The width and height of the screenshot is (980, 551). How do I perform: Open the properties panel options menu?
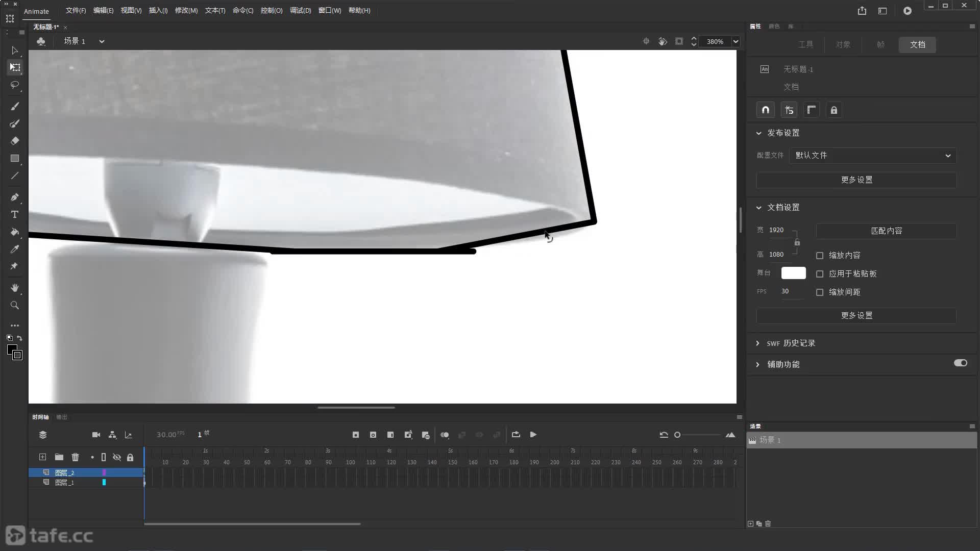[972, 27]
